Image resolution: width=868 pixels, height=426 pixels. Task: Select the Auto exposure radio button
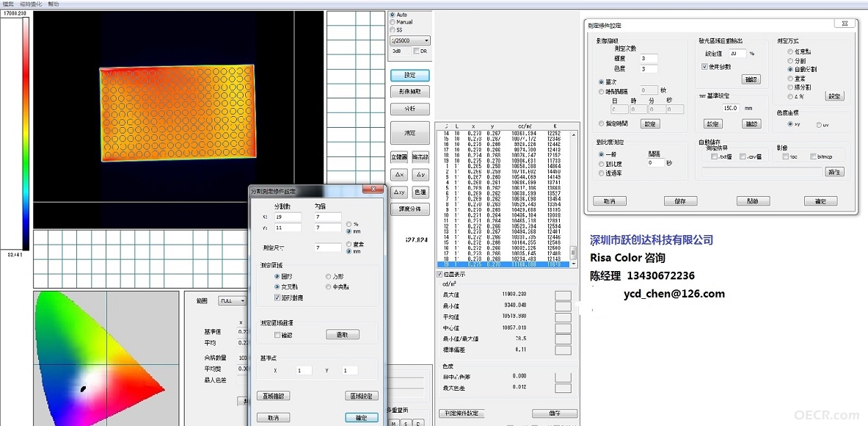(393, 15)
